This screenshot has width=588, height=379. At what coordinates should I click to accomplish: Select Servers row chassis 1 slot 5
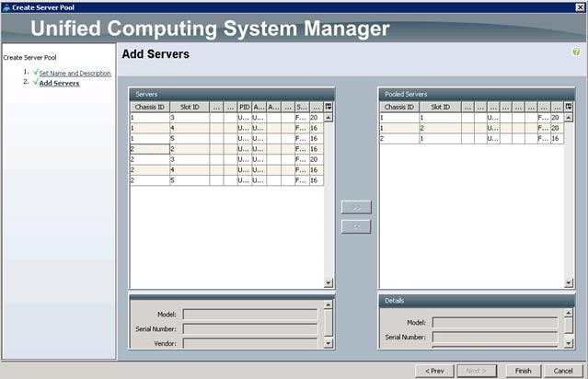tap(226, 139)
